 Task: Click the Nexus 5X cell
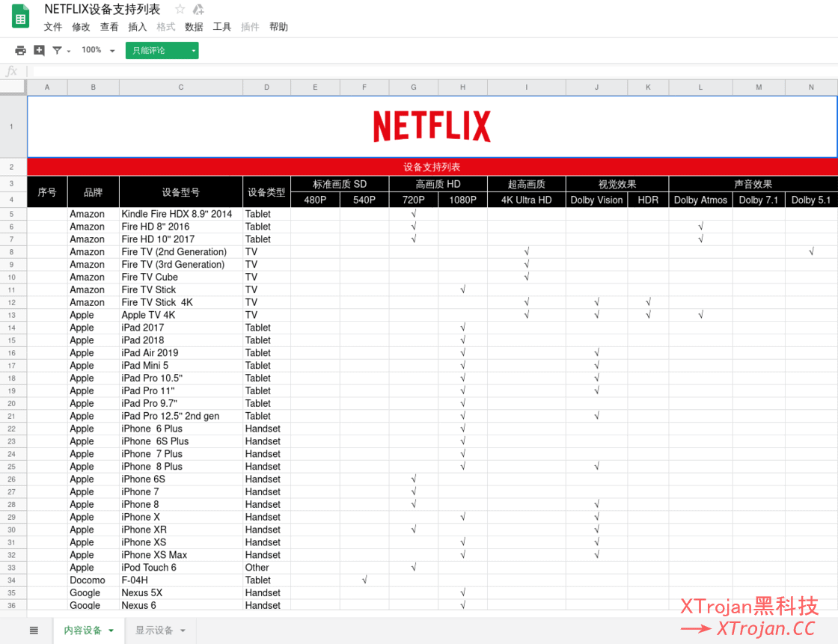tap(180, 592)
